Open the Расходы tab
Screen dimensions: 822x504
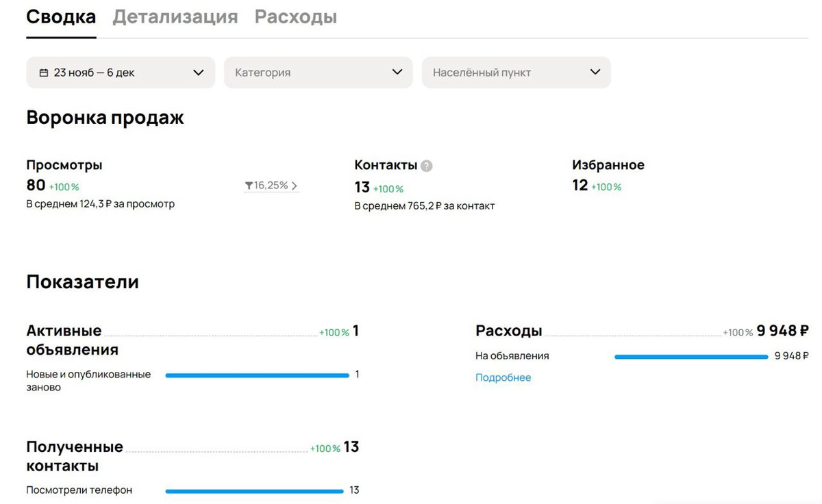click(x=295, y=16)
